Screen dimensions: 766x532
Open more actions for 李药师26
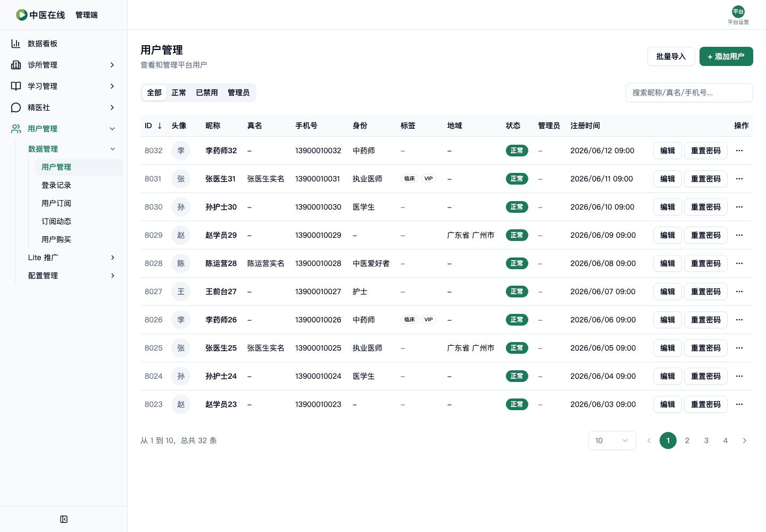click(739, 320)
